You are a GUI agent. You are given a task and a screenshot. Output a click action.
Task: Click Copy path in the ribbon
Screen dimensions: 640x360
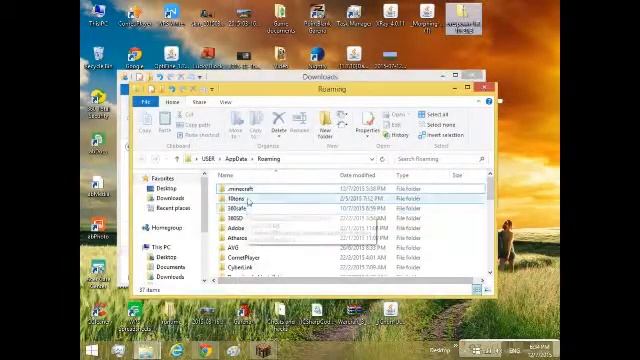193,125
